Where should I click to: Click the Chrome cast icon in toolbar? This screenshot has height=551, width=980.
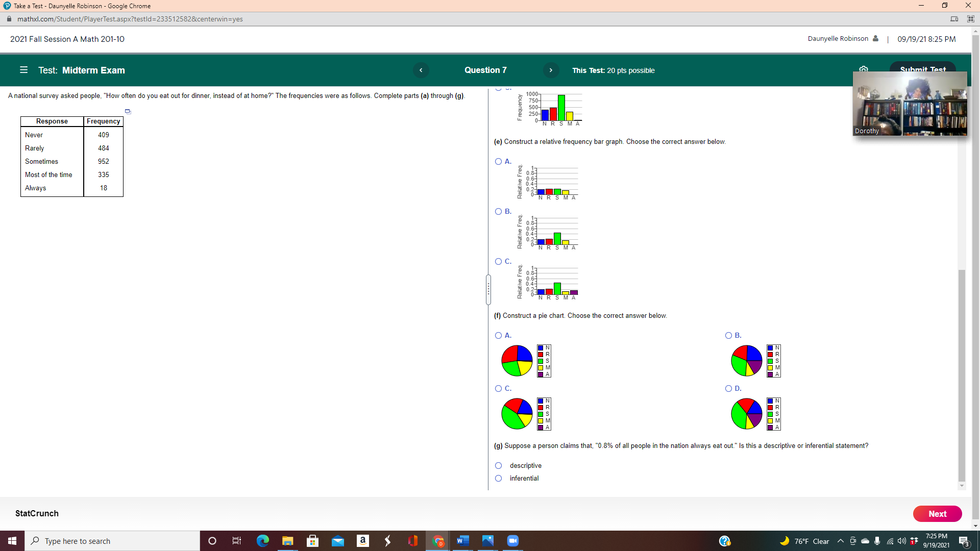pos(955,19)
